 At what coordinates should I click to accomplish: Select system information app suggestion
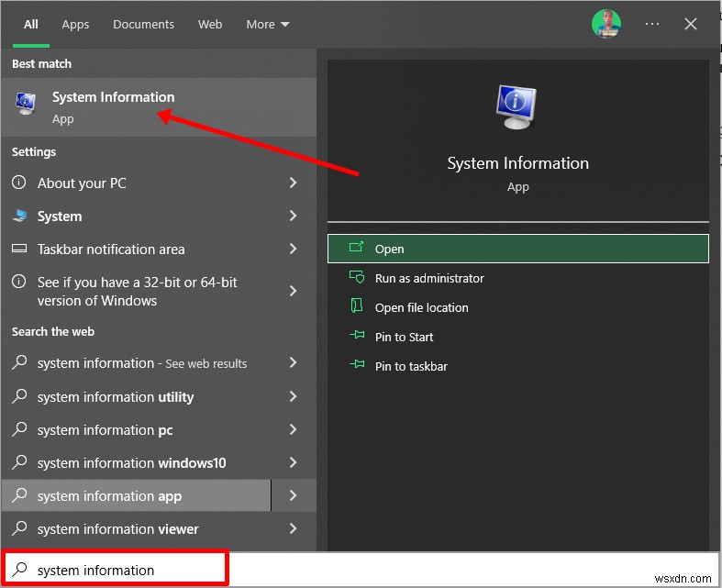click(x=137, y=495)
